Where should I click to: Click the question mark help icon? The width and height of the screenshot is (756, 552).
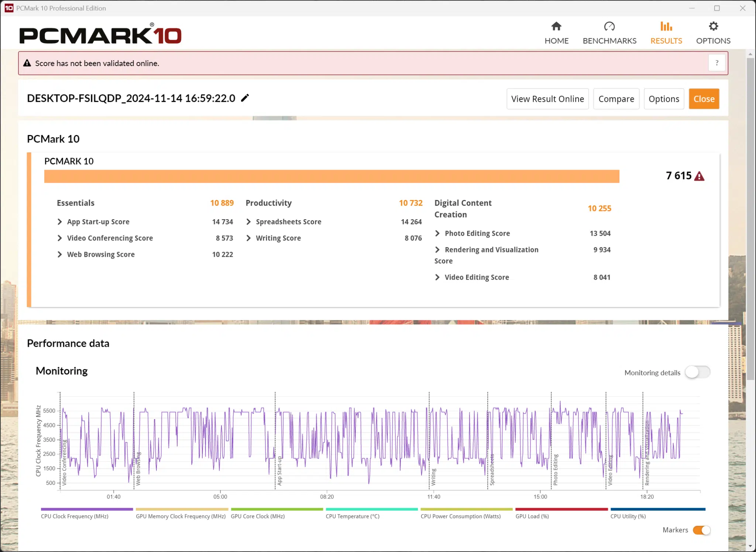coord(717,63)
